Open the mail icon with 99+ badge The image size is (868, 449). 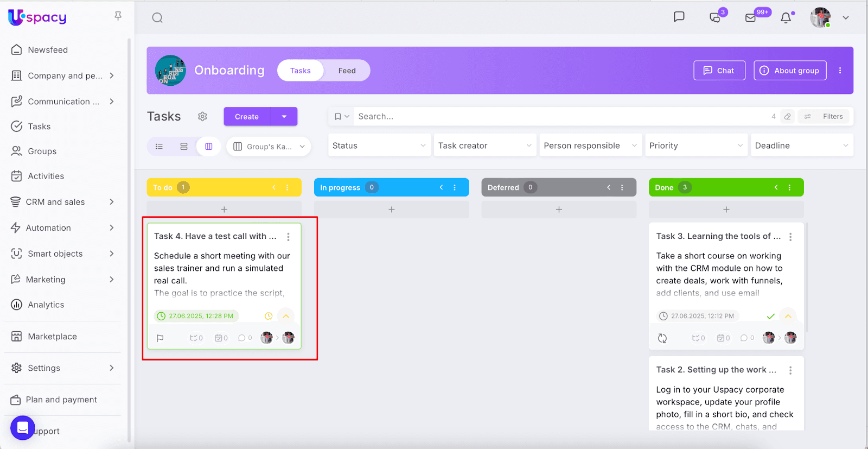pyautogui.click(x=751, y=17)
